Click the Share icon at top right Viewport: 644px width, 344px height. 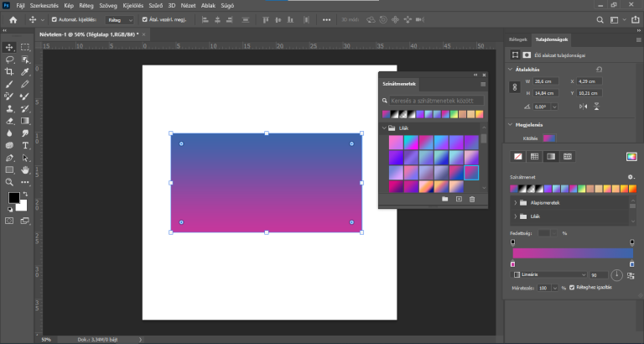(636, 20)
